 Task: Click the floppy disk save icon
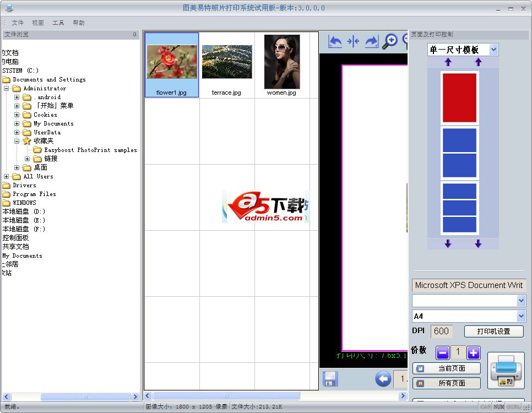click(330, 379)
